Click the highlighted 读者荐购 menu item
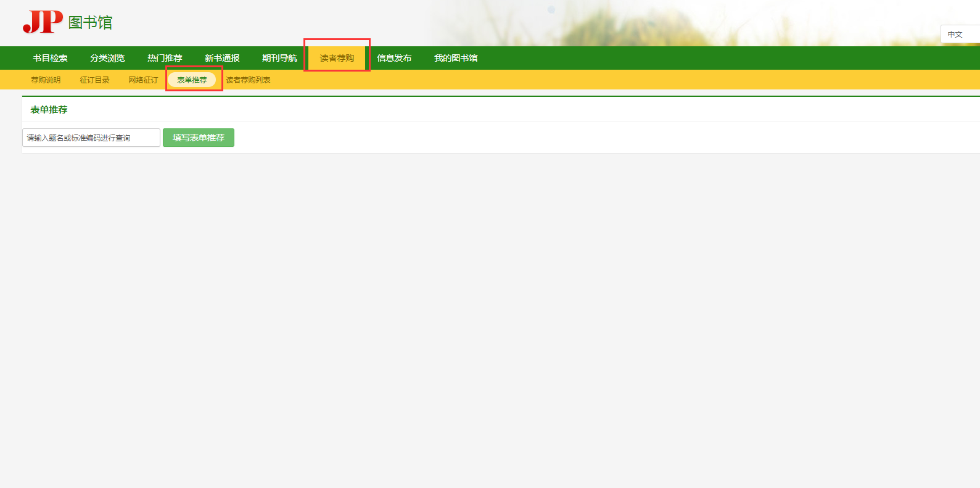This screenshot has height=488, width=980. pyautogui.click(x=337, y=58)
